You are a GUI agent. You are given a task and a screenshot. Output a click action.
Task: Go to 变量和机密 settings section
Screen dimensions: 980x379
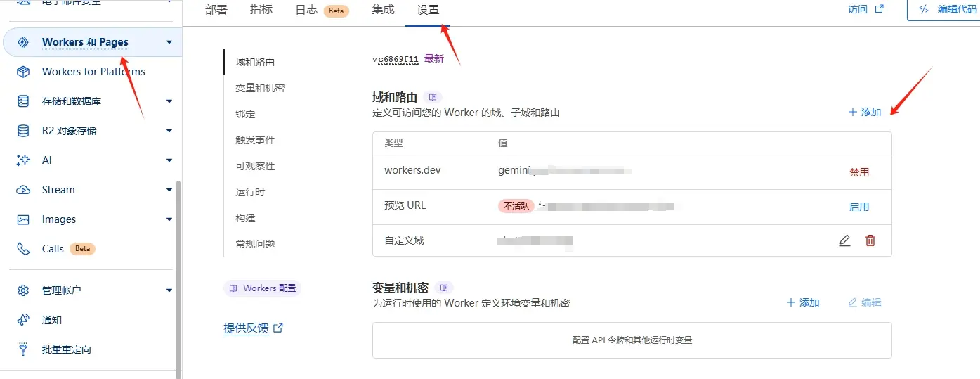(x=260, y=88)
